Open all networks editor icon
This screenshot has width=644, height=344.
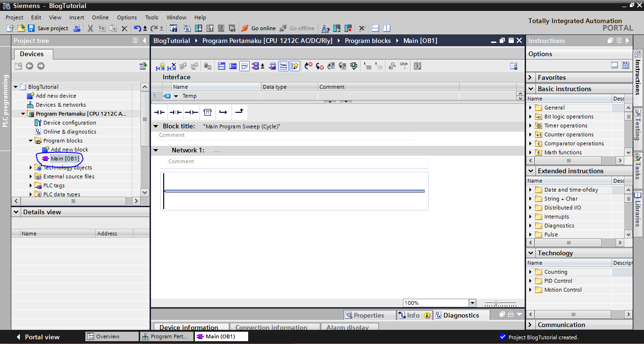pyautogui.click(x=221, y=66)
